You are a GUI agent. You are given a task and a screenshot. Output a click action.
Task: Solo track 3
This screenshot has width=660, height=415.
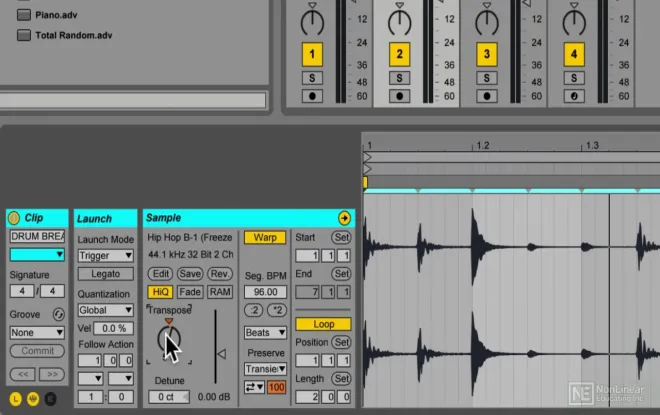coord(487,78)
